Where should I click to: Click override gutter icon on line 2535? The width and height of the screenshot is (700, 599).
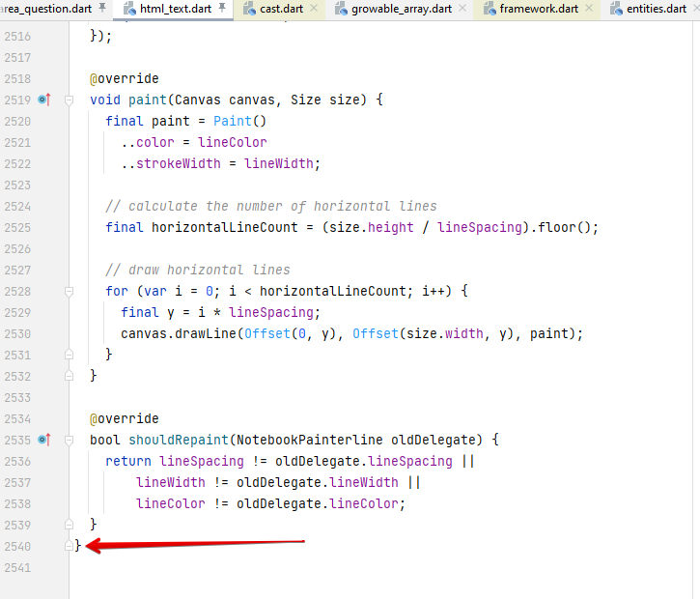click(44, 440)
